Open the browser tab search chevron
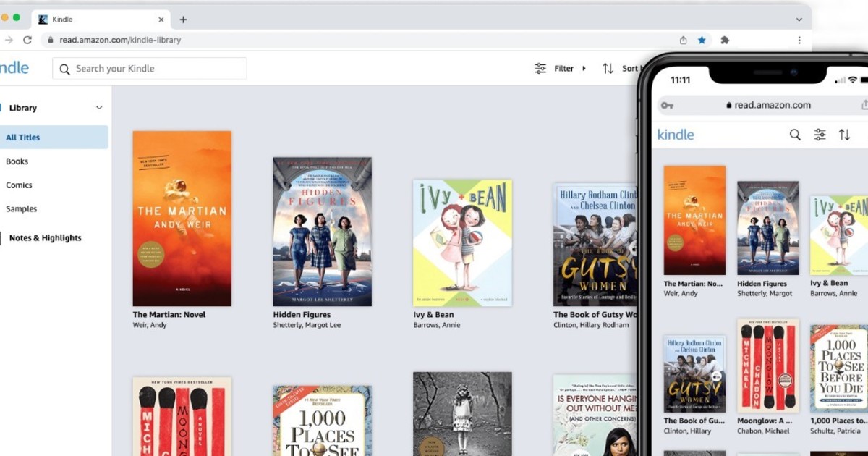This screenshot has height=456, width=868. (x=798, y=19)
